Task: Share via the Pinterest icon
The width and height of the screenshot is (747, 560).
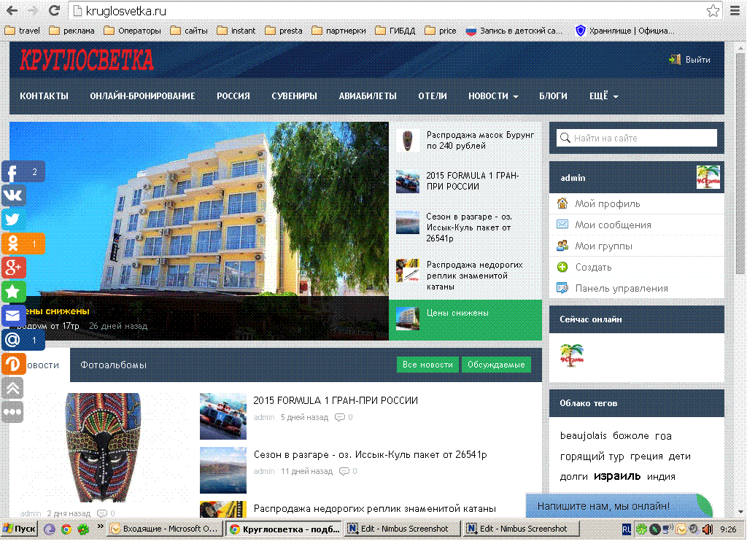Action: click(x=13, y=365)
